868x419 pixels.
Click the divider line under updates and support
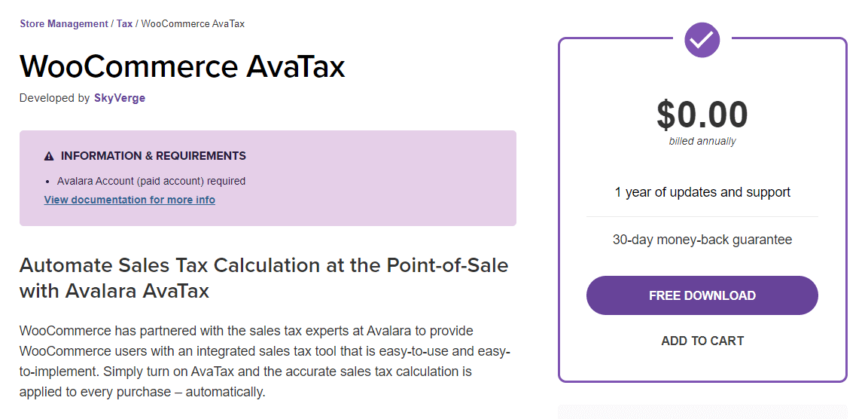702,216
